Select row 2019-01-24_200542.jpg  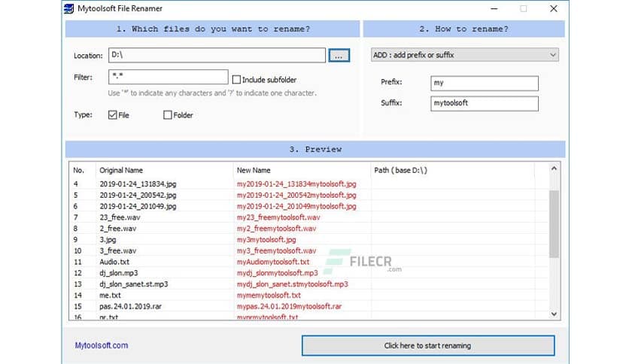pos(309,196)
